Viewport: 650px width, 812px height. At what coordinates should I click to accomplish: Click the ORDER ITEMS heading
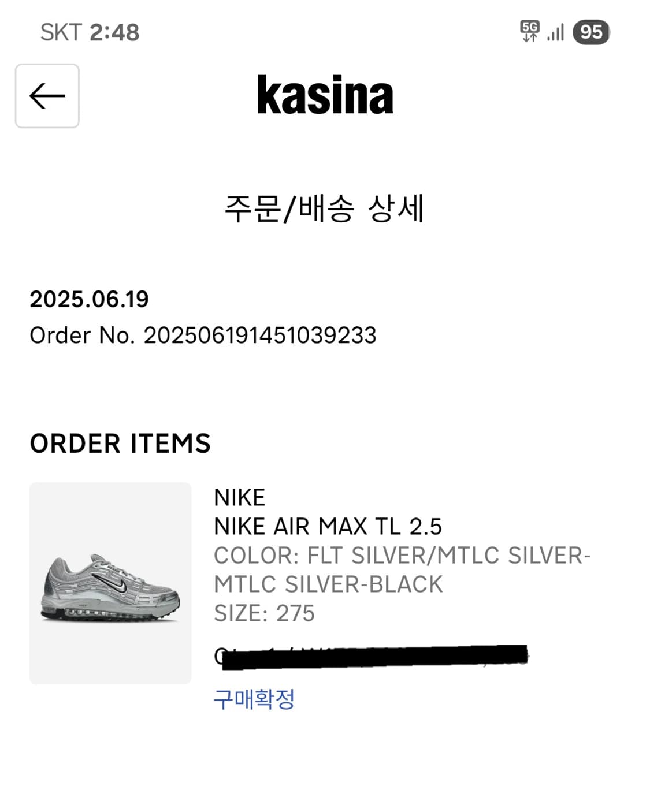(x=120, y=444)
